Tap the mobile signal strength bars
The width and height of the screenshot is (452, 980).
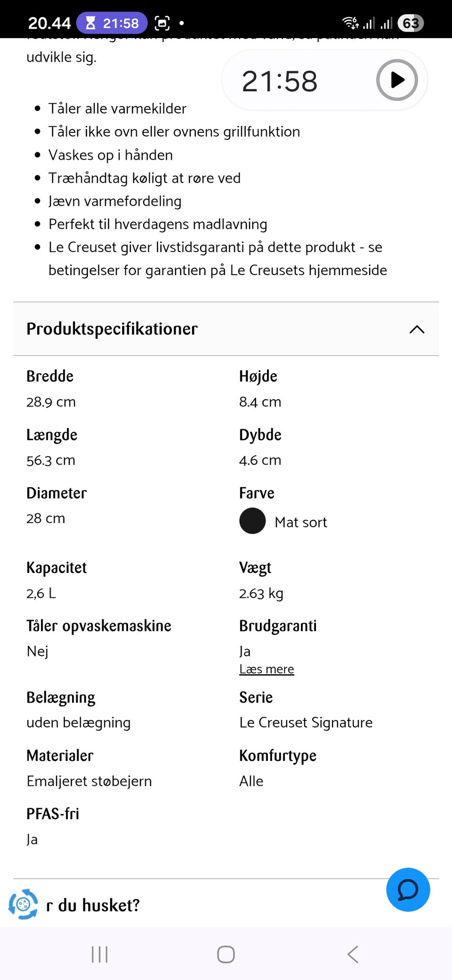(371, 22)
